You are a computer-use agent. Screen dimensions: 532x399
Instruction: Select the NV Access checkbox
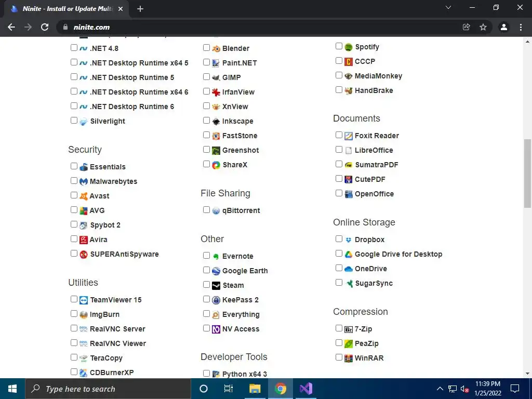click(206, 328)
